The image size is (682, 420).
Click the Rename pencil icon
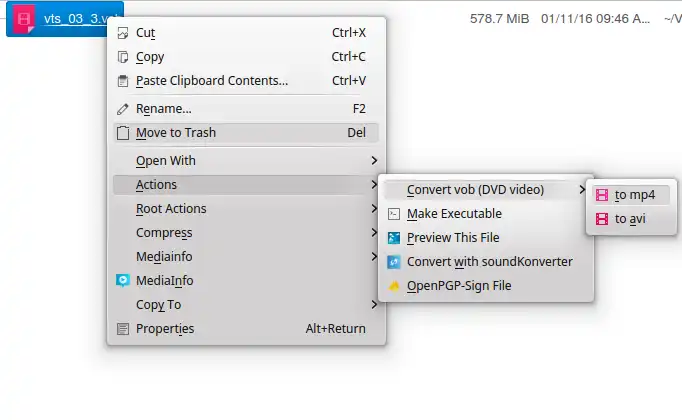click(x=123, y=108)
